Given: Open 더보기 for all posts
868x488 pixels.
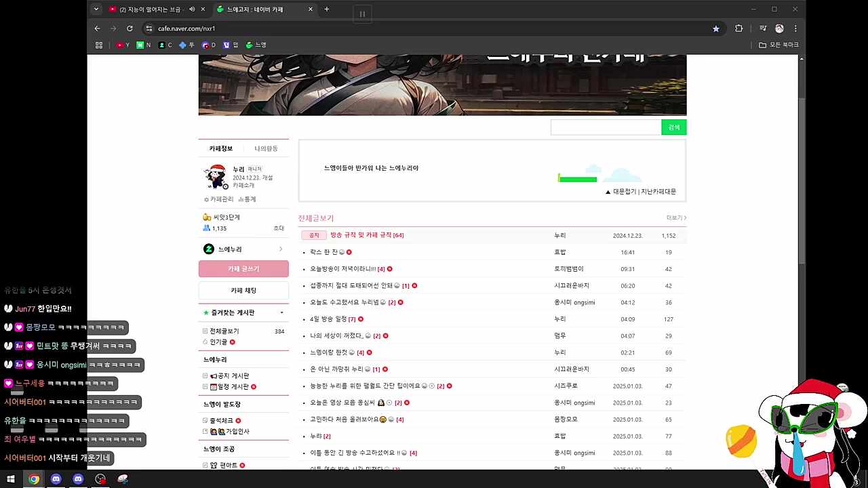Looking at the screenshot, I should [x=676, y=218].
